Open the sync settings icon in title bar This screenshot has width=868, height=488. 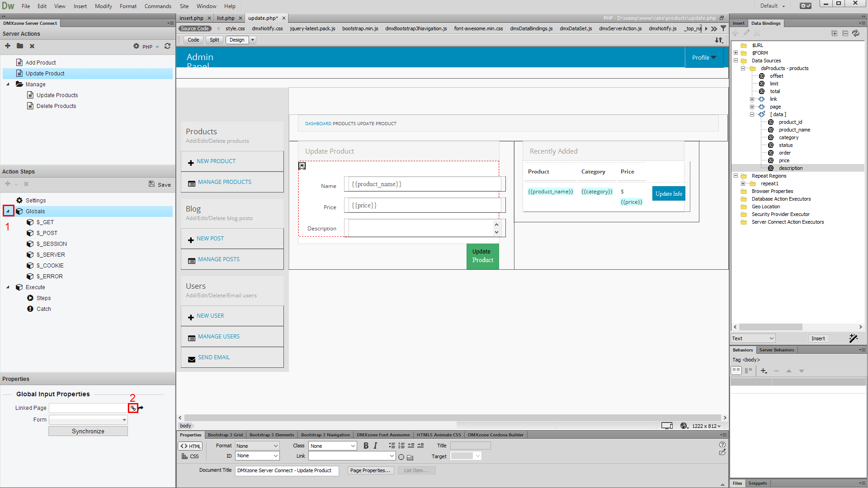pyautogui.click(x=806, y=6)
